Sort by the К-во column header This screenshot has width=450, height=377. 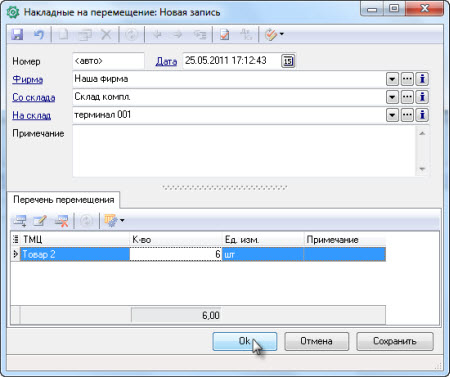(x=176, y=240)
